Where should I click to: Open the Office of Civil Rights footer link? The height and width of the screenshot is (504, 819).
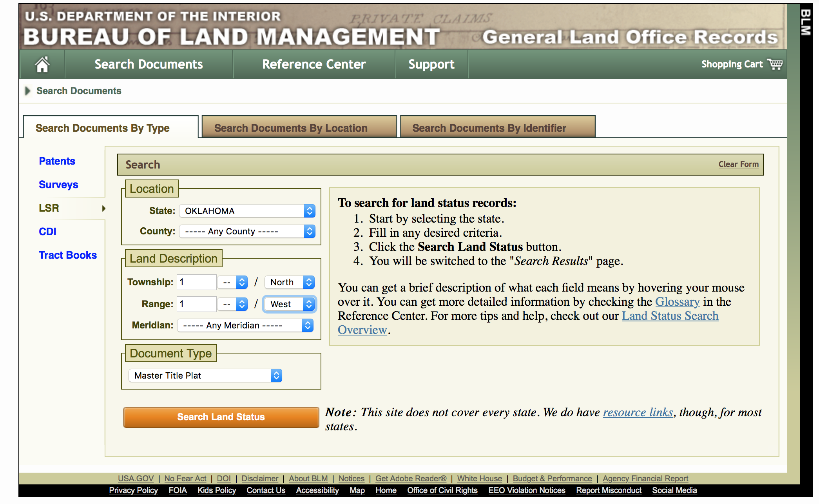[442, 490]
